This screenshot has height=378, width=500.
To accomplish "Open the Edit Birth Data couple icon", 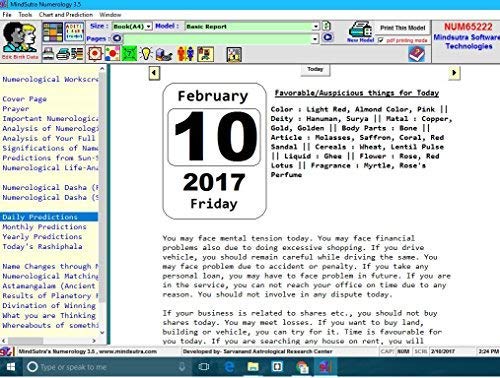I will 20,38.
